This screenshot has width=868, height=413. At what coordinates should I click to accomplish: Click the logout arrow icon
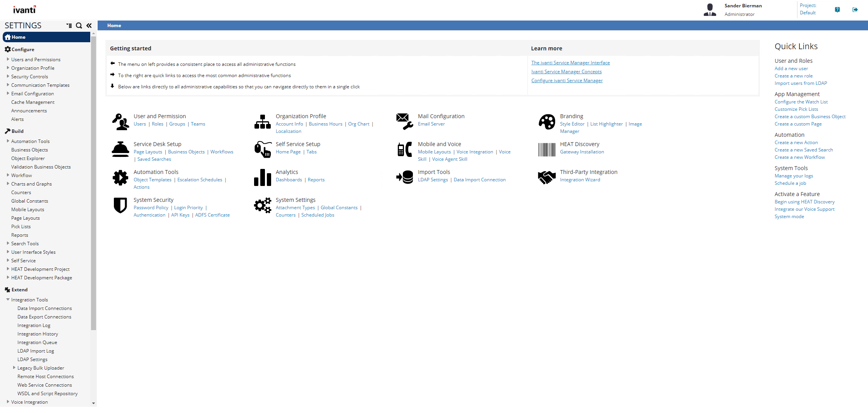click(x=855, y=10)
